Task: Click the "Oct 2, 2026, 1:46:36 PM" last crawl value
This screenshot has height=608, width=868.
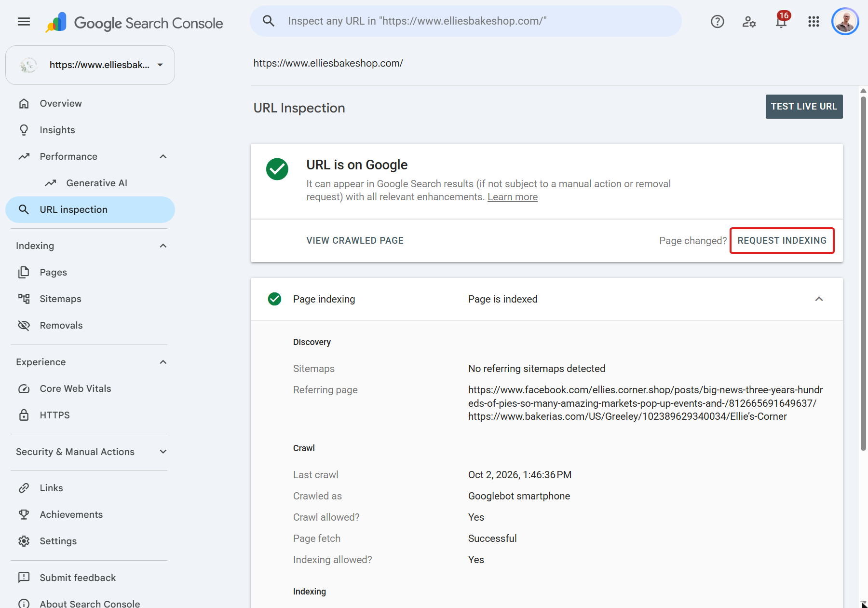Action: click(x=520, y=475)
